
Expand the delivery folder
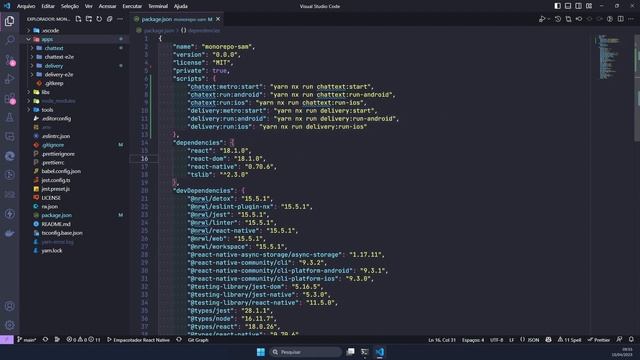pos(32,66)
